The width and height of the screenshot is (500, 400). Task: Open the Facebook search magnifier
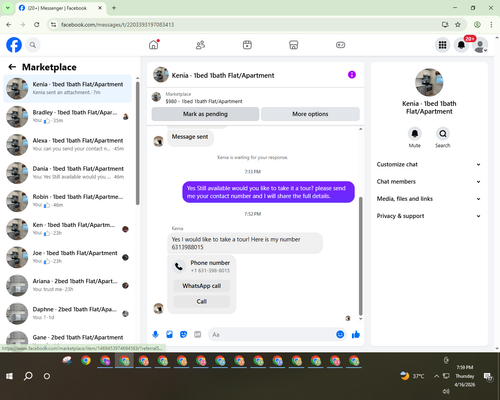(33, 45)
